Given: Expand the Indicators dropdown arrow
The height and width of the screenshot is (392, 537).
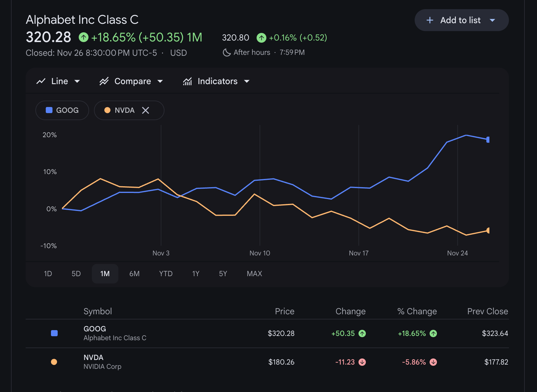Looking at the screenshot, I should click(x=247, y=81).
